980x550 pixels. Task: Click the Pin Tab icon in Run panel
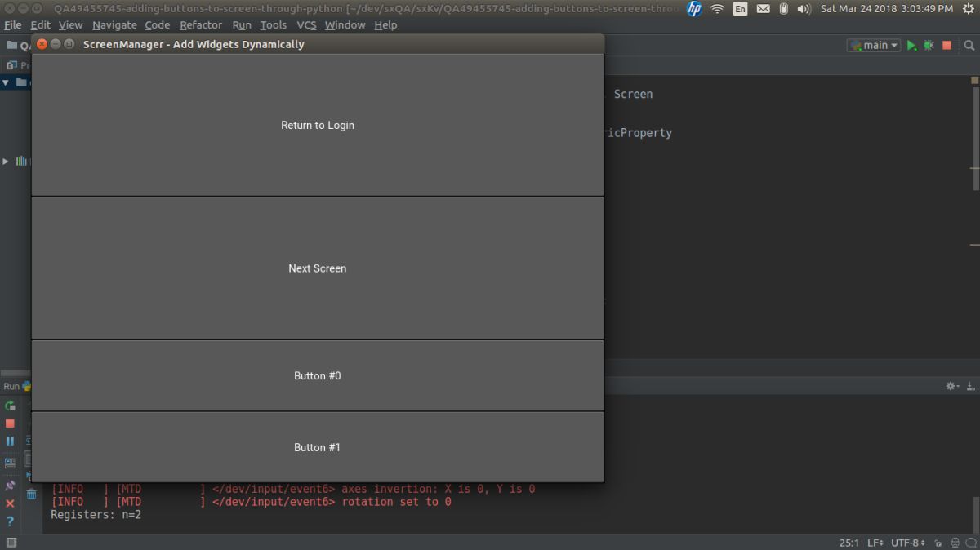[10, 486]
